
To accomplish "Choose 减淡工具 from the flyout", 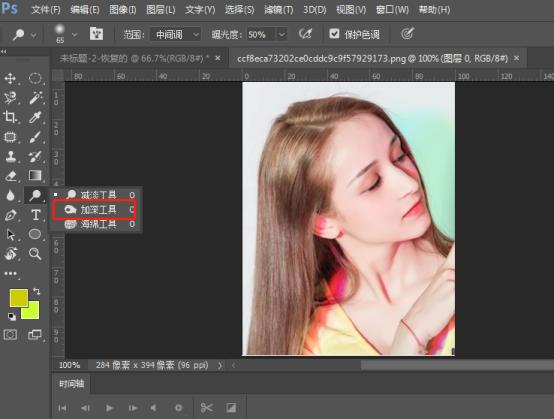I will click(x=95, y=195).
